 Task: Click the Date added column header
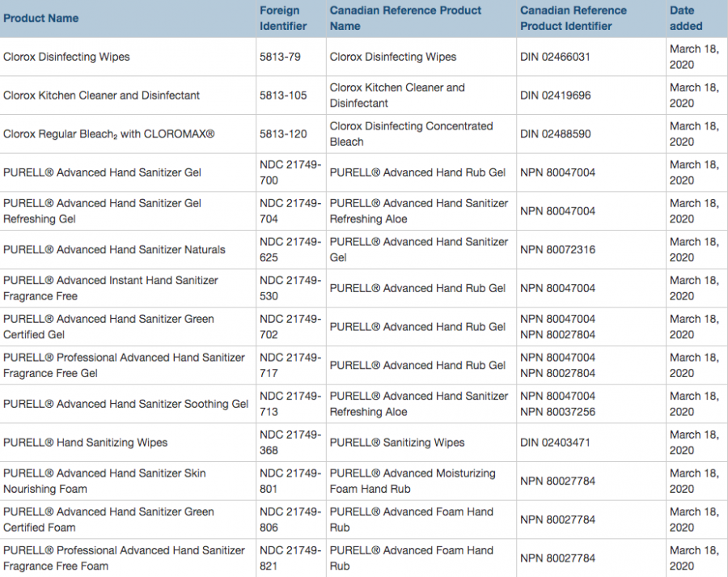[686, 18]
